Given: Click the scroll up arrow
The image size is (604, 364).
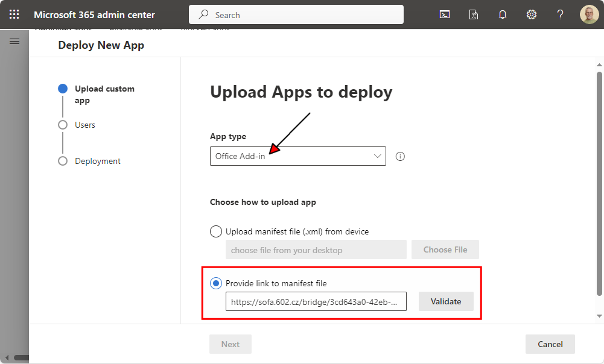Looking at the screenshot, I should (599, 64).
